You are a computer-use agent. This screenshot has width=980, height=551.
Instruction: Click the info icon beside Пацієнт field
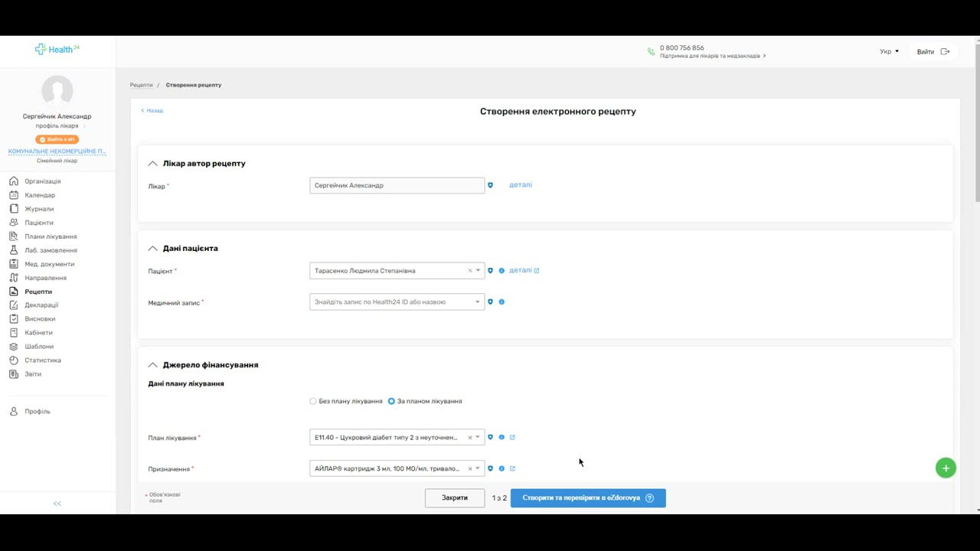tap(501, 270)
